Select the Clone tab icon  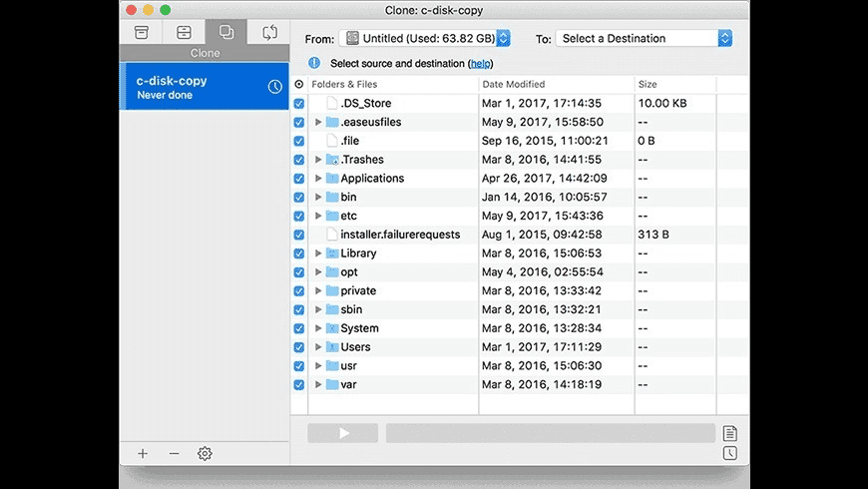point(226,33)
